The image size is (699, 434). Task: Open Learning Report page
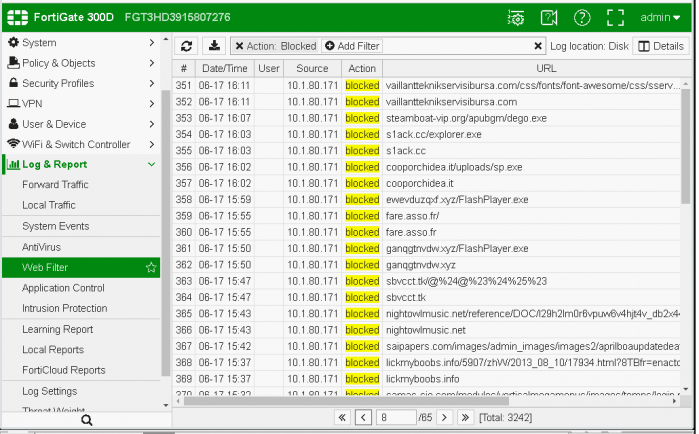[58, 329]
